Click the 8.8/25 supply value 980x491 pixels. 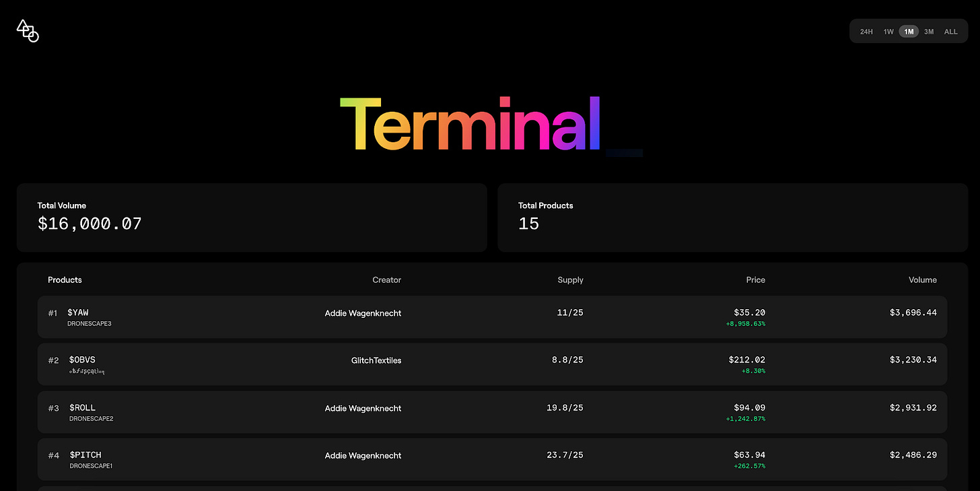(x=567, y=360)
